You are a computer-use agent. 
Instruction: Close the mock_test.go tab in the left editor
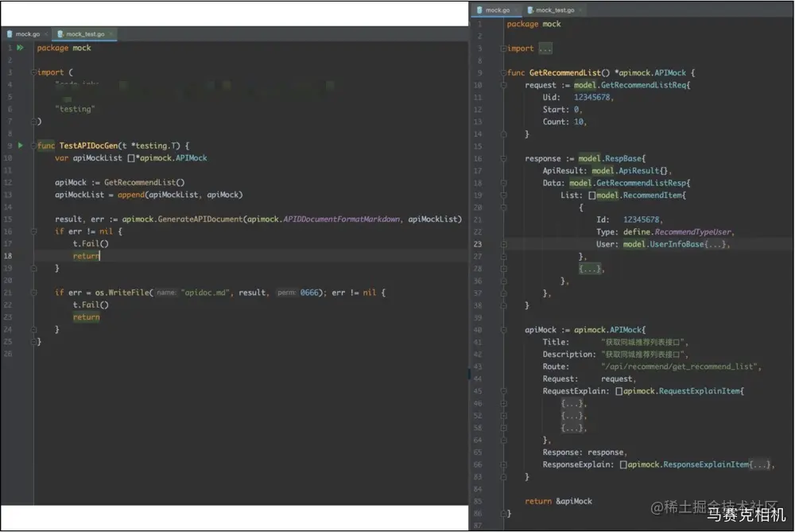[x=111, y=34]
